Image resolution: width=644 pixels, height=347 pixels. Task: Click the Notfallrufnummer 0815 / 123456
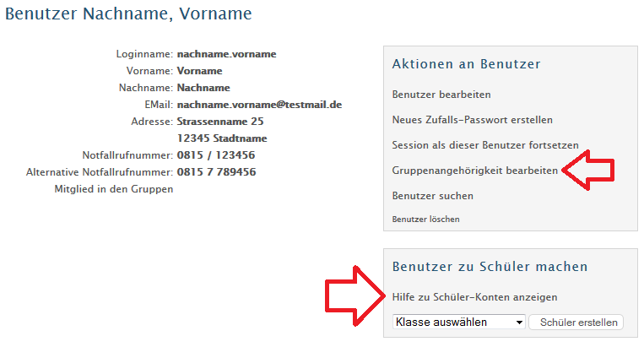click(216, 155)
